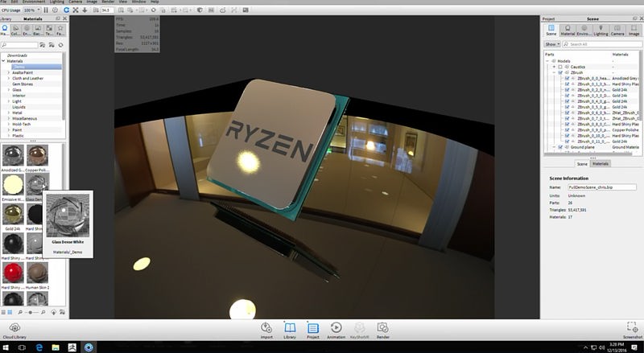Viewport: 644px width, 353px height.
Task: Take a Screenshot with the corner button
Action: [x=633, y=330]
